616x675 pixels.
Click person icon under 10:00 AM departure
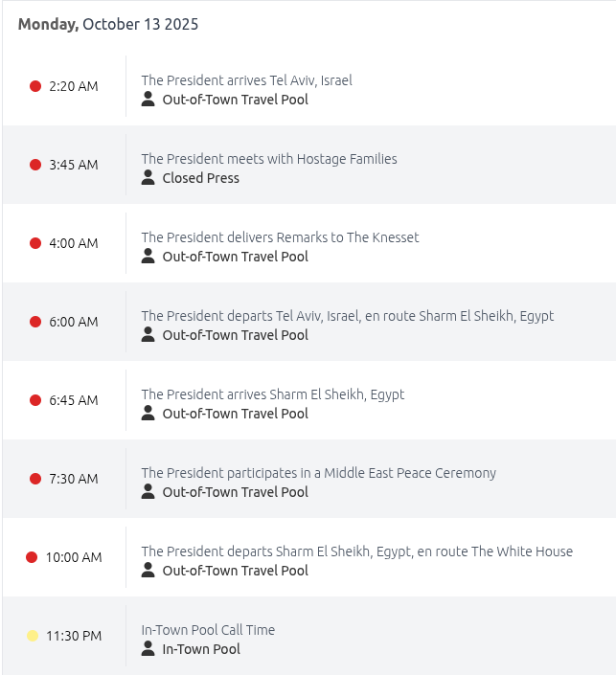pyautogui.click(x=148, y=570)
